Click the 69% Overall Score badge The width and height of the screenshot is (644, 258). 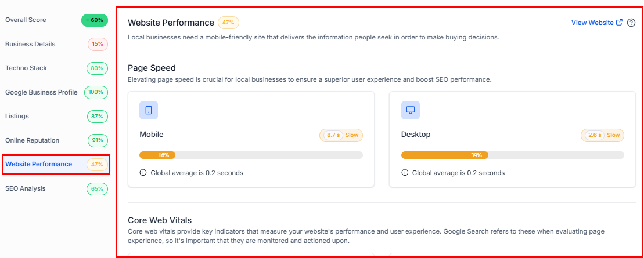tap(95, 20)
